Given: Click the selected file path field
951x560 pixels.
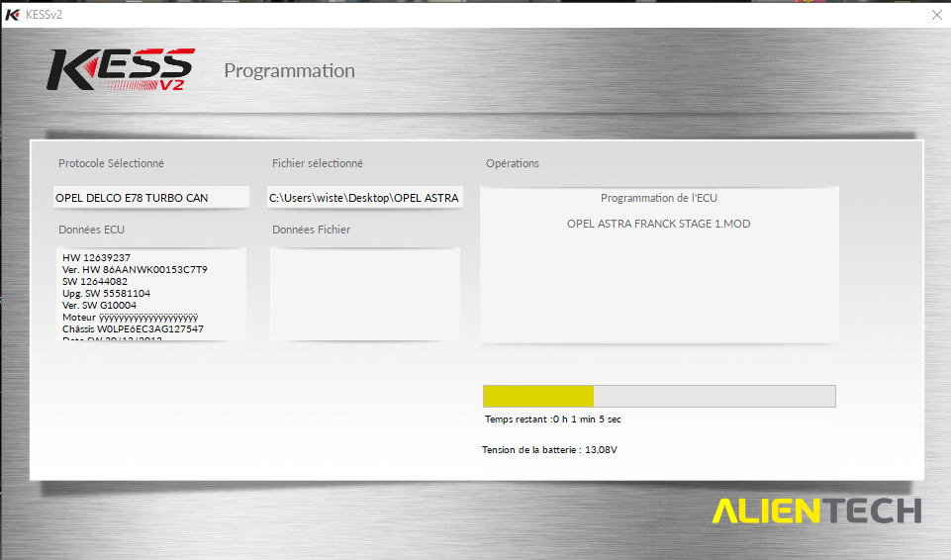Looking at the screenshot, I should point(364,198).
